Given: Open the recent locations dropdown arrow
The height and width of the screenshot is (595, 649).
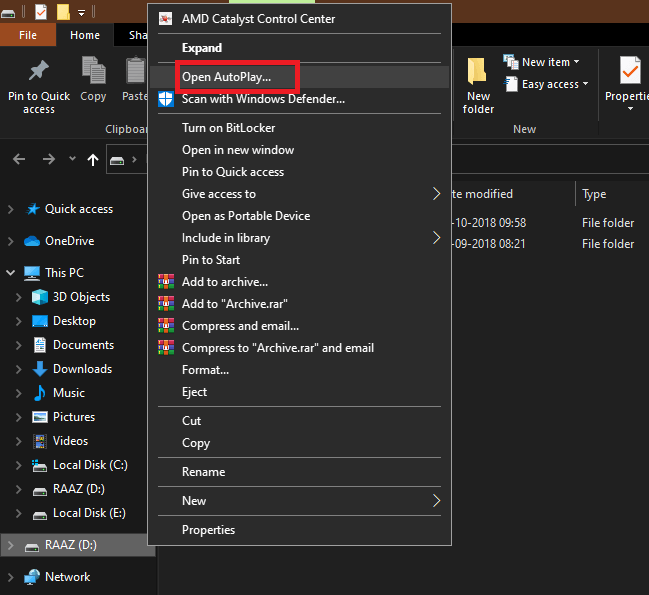Looking at the screenshot, I should [x=72, y=158].
